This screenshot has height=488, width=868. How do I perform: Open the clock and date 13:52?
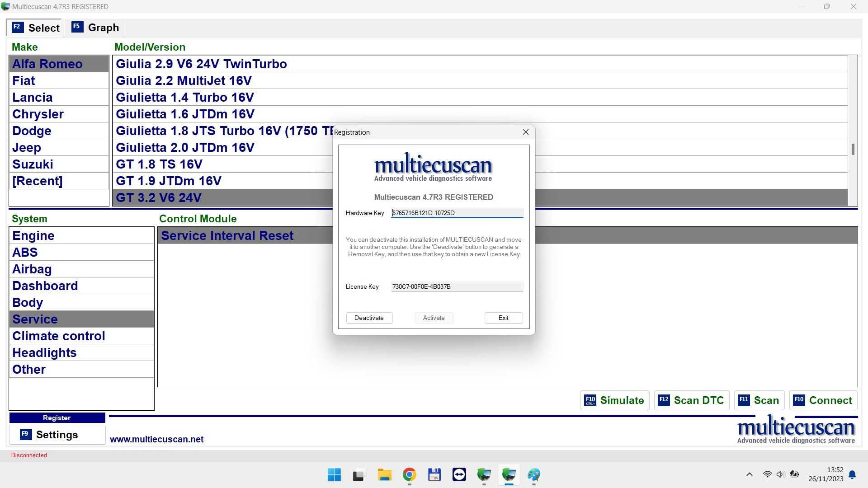pos(826,474)
